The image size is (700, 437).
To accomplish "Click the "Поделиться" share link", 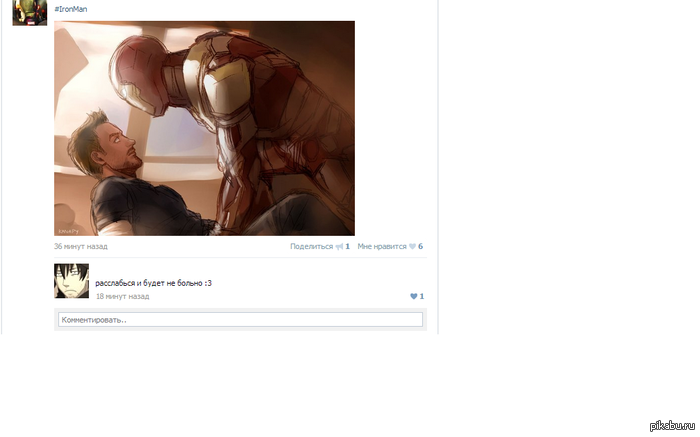I will point(312,246).
